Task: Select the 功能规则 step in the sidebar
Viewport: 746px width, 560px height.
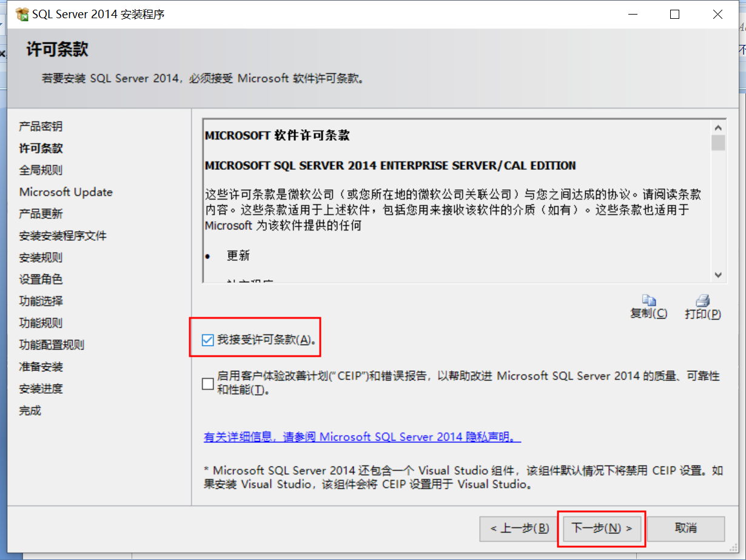Action: pos(41,323)
